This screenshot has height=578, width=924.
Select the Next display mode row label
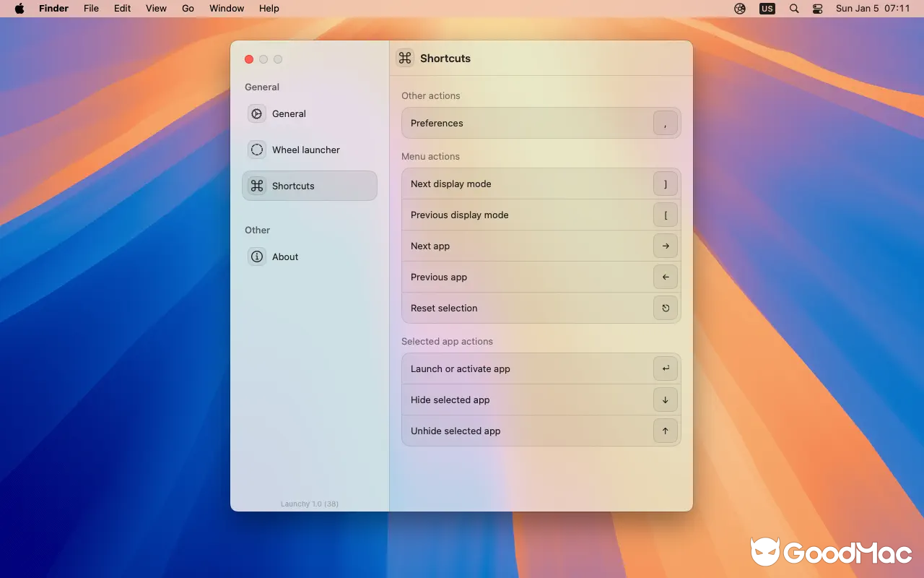tap(451, 184)
